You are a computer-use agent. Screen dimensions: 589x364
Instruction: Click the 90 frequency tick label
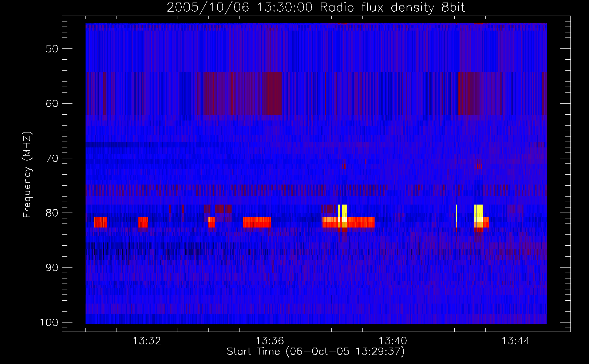point(52,268)
